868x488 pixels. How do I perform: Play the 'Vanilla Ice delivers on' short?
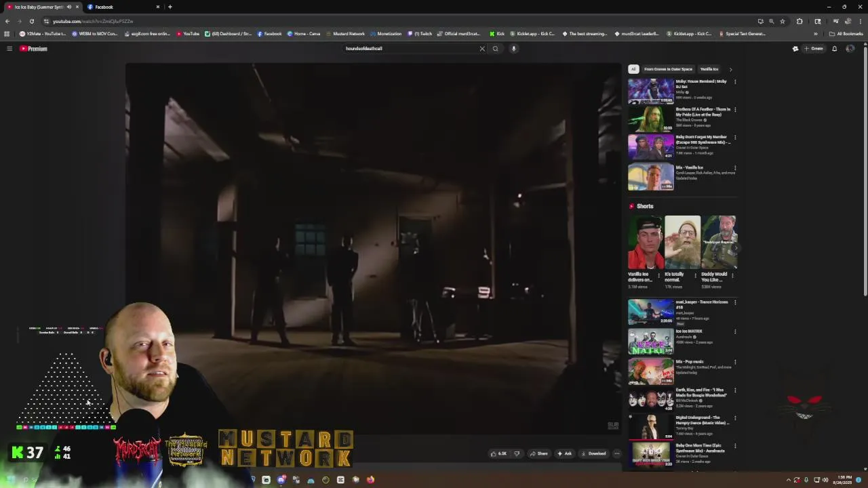pyautogui.click(x=646, y=243)
